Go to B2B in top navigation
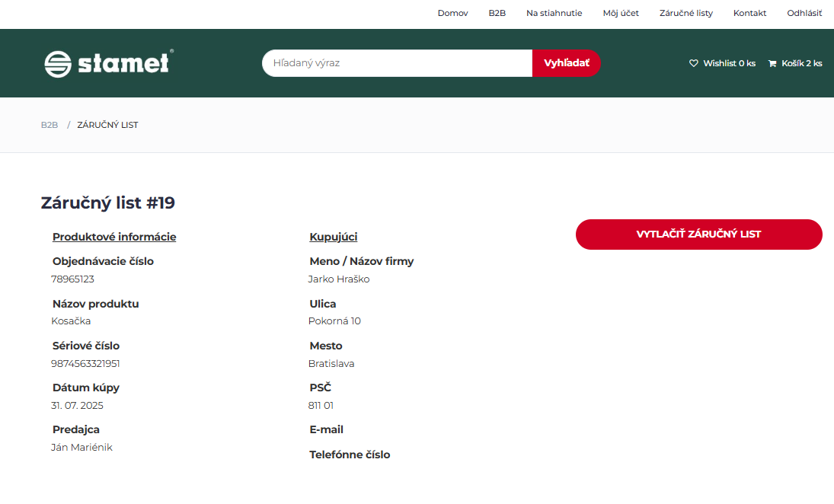Viewport: 834px width, 504px height. pyautogui.click(x=497, y=13)
